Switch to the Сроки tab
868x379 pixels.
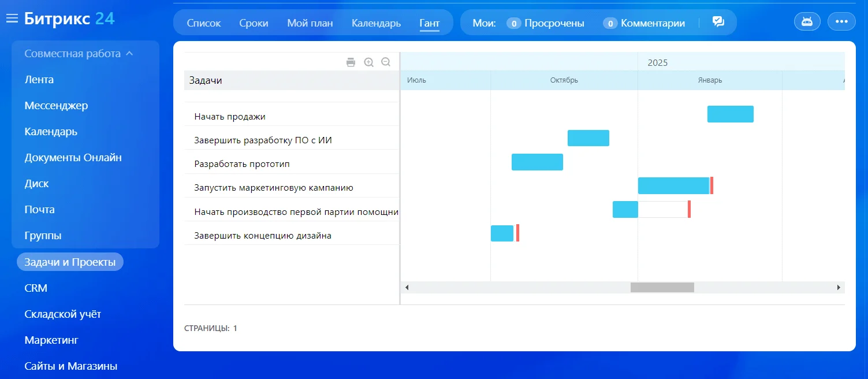point(254,23)
